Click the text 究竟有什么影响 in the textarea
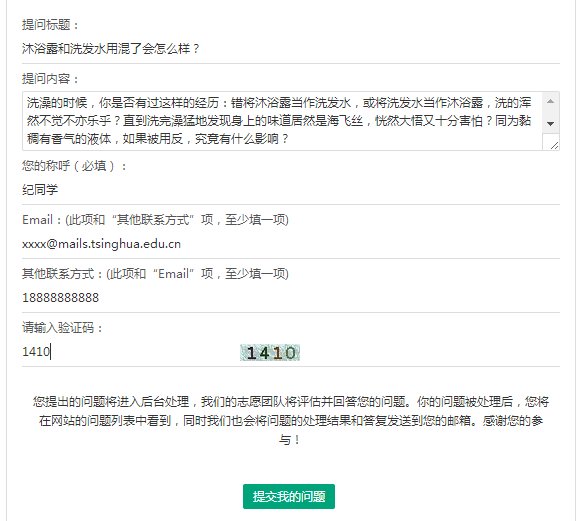The image size is (582, 521). tap(237, 139)
